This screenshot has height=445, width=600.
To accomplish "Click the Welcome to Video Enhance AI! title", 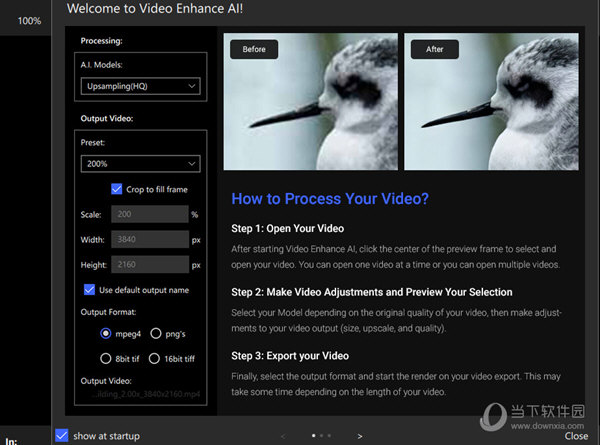I will click(x=155, y=8).
